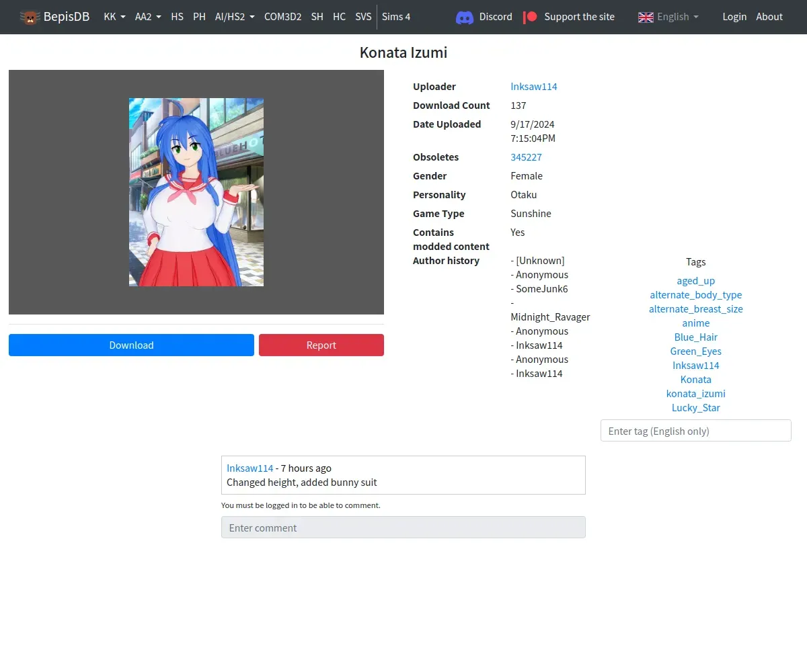Select the Inksaw114 tag
Viewport: 807px width, 672px height.
point(696,366)
